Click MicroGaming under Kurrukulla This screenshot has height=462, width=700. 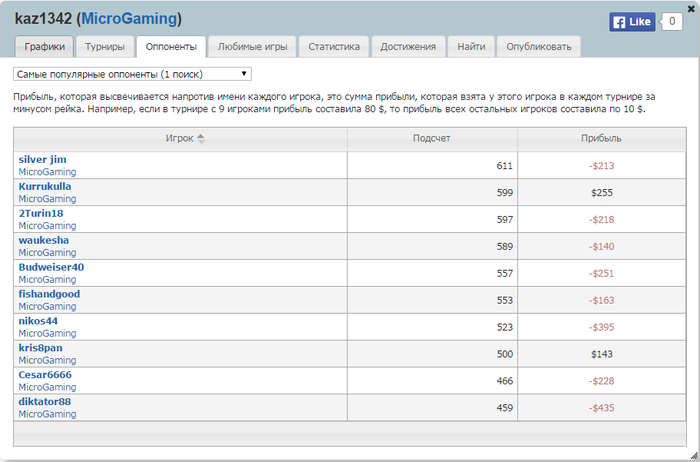[x=47, y=199]
